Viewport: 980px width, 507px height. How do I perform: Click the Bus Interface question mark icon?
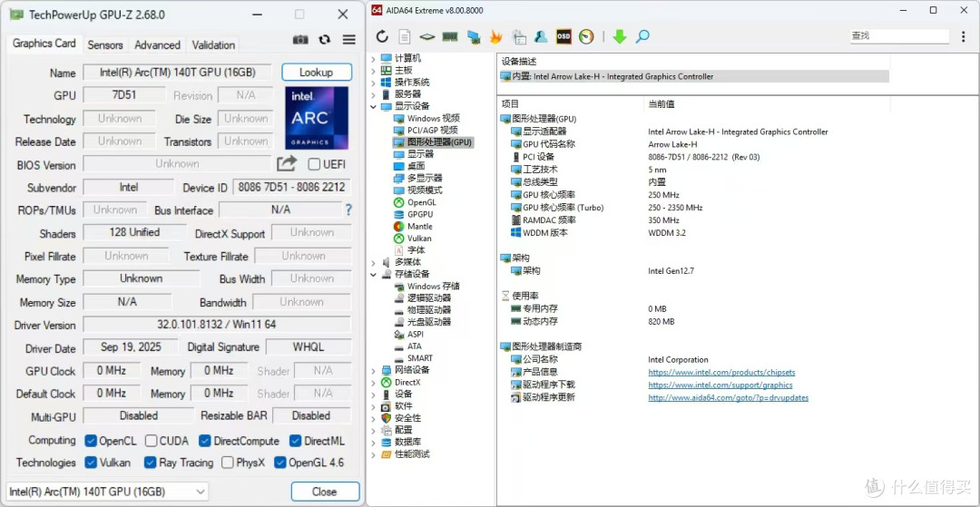point(348,210)
